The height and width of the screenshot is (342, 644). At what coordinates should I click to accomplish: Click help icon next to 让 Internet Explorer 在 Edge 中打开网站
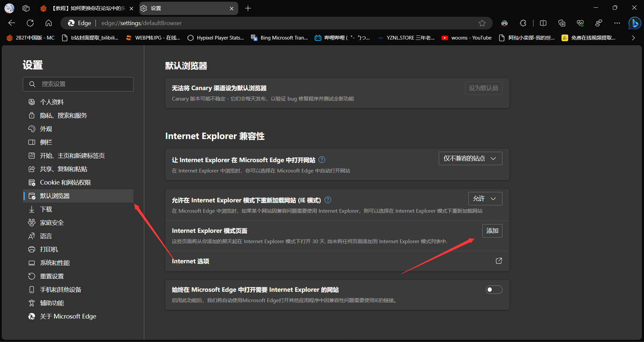point(322,160)
